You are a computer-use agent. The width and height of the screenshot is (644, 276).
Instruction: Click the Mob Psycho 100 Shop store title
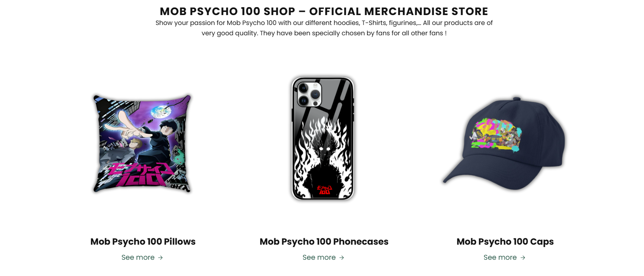tap(324, 11)
